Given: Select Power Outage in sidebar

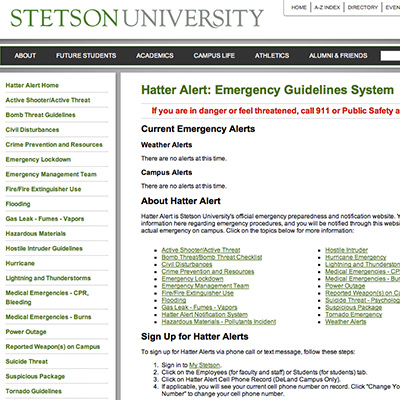Looking at the screenshot, I should click(x=26, y=332).
